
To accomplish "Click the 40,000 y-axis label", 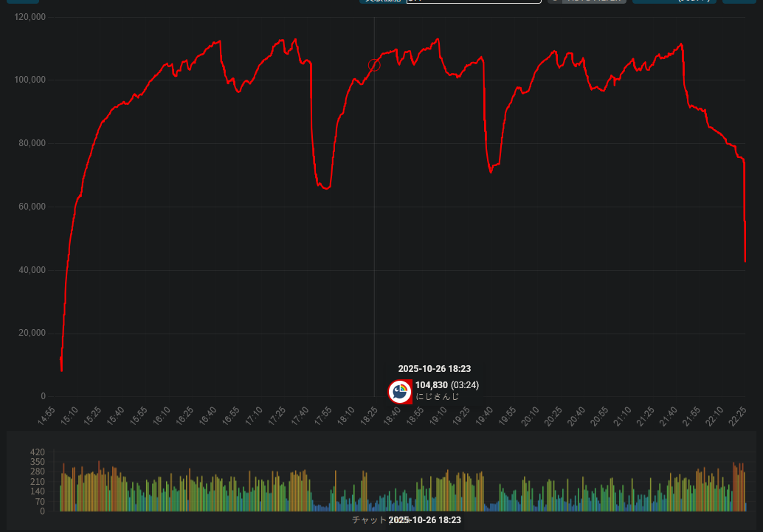I will click(x=32, y=269).
